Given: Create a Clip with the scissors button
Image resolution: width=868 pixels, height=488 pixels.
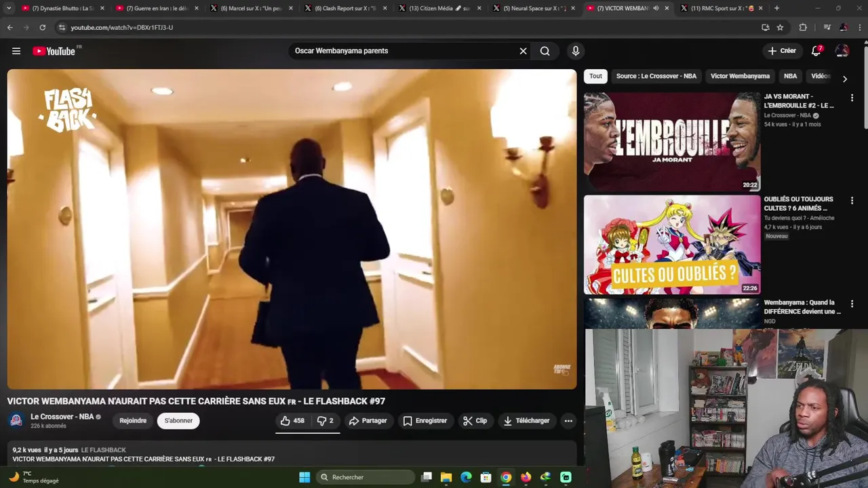Looking at the screenshot, I should pyautogui.click(x=475, y=421).
